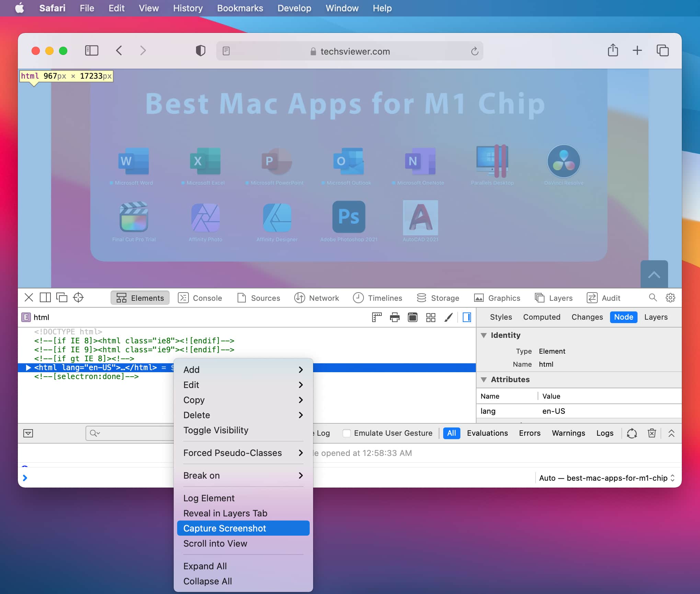This screenshot has height=594, width=700.
Task: Expand the html node disclosure triangle
Action: tap(28, 367)
